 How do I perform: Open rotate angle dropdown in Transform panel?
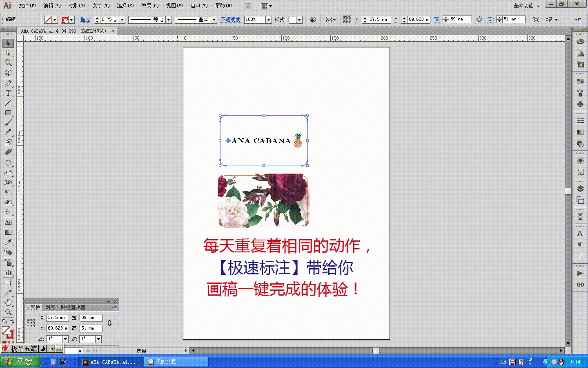pos(65,339)
